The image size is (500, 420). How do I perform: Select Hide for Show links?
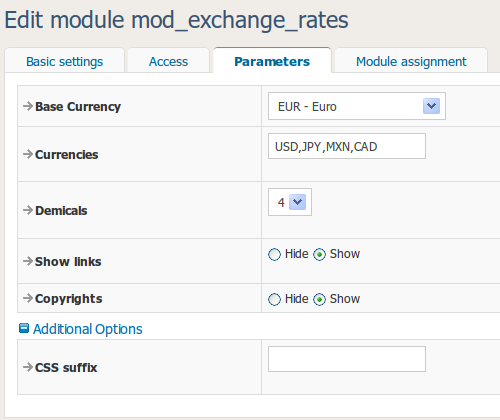click(274, 255)
